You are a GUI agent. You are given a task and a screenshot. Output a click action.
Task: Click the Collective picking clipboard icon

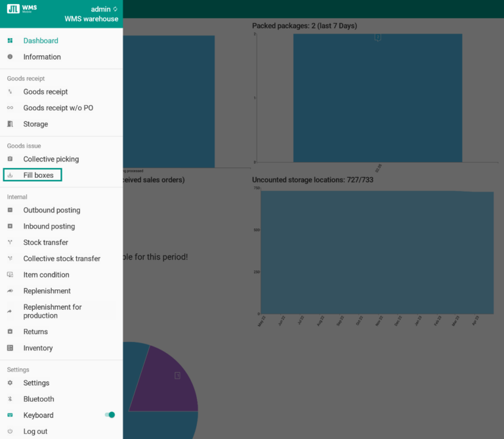10,159
